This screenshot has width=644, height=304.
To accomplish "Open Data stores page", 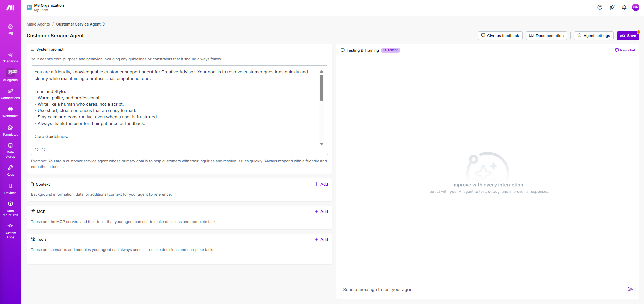I will [10, 150].
